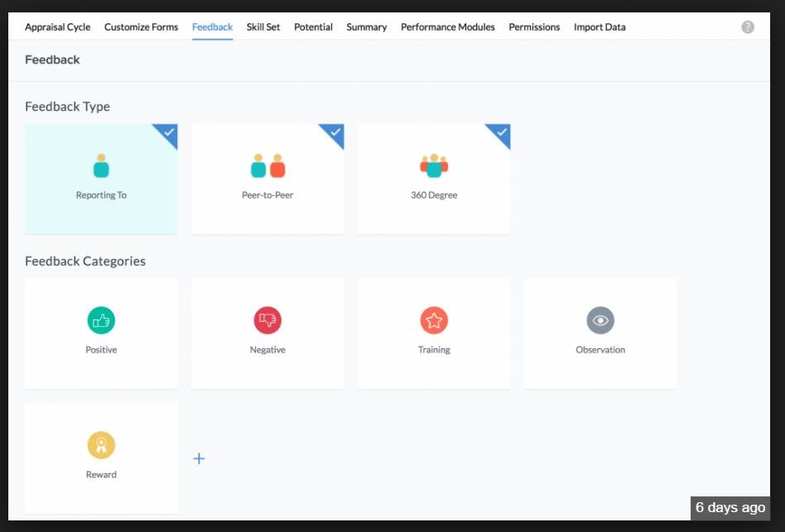Switch to the Summary tab
Screen dimensions: 785x532
click(x=367, y=27)
